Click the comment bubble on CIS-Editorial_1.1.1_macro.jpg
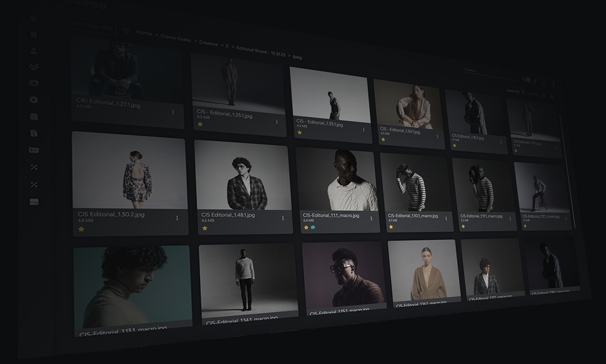 pos(313,228)
